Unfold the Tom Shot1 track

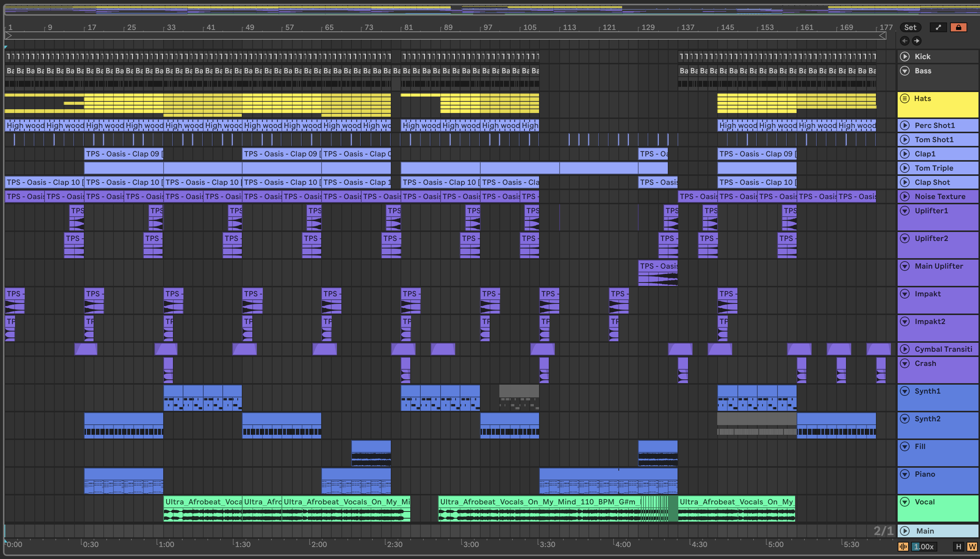point(905,139)
